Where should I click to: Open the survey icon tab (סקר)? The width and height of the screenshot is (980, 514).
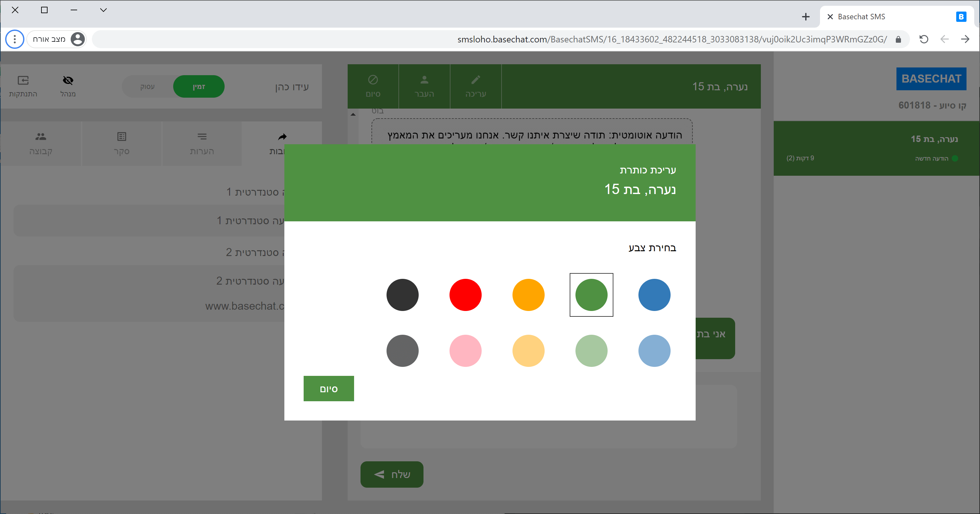click(121, 137)
